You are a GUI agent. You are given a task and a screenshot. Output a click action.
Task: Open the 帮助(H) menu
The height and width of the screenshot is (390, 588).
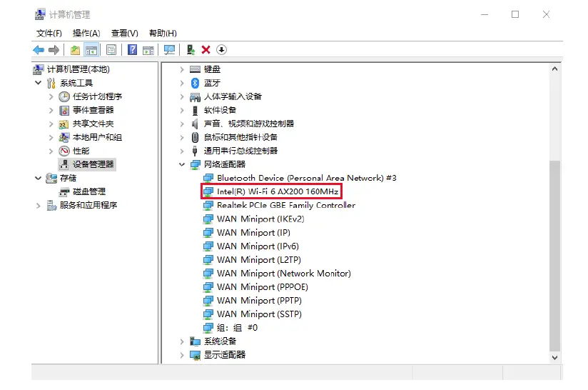pyautogui.click(x=163, y=34)
